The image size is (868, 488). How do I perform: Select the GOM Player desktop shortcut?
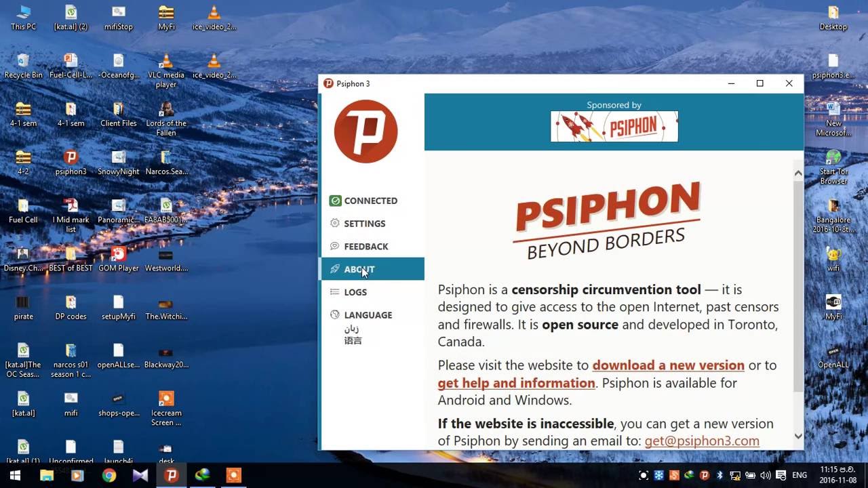point(119,260)
